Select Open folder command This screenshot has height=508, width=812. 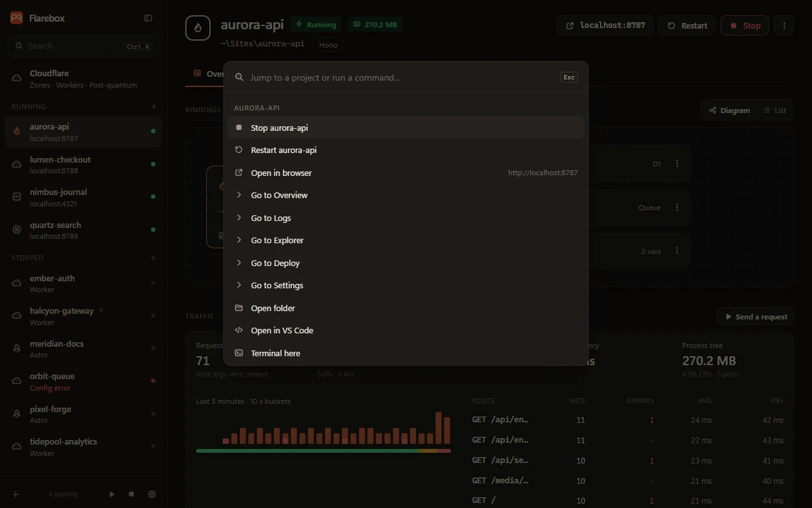click(x=406, y=308)
